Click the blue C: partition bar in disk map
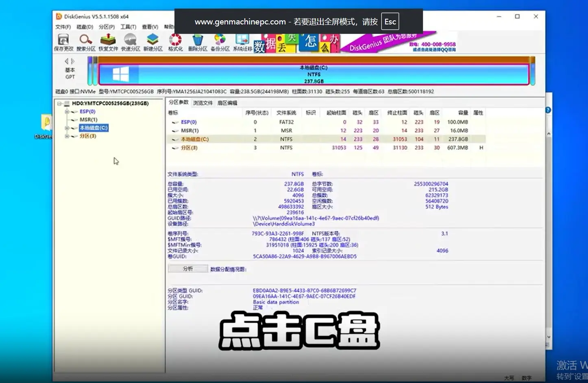 click(x=313, y=74)
